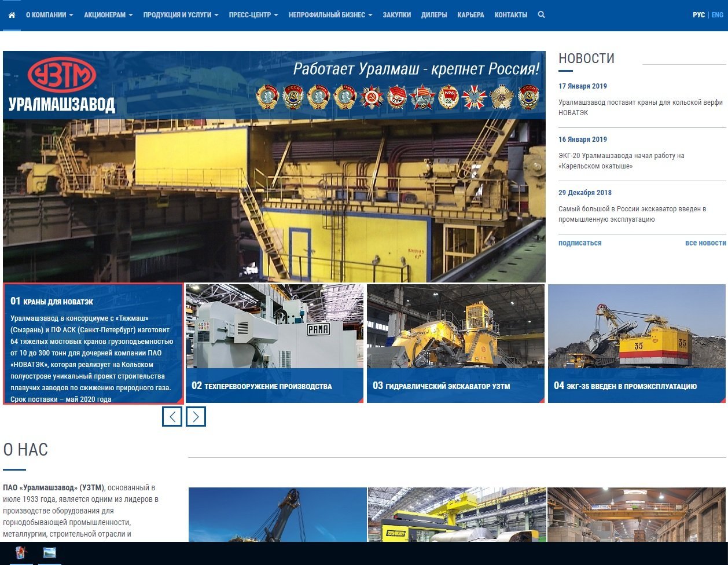Switch language to РУС
The image size is (728, 565).
[x=698, y=15]
